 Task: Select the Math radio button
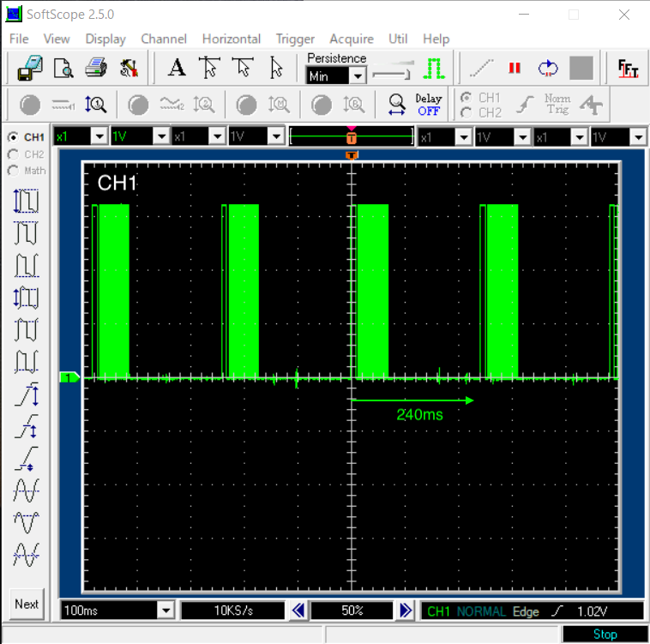pos(13,171)
